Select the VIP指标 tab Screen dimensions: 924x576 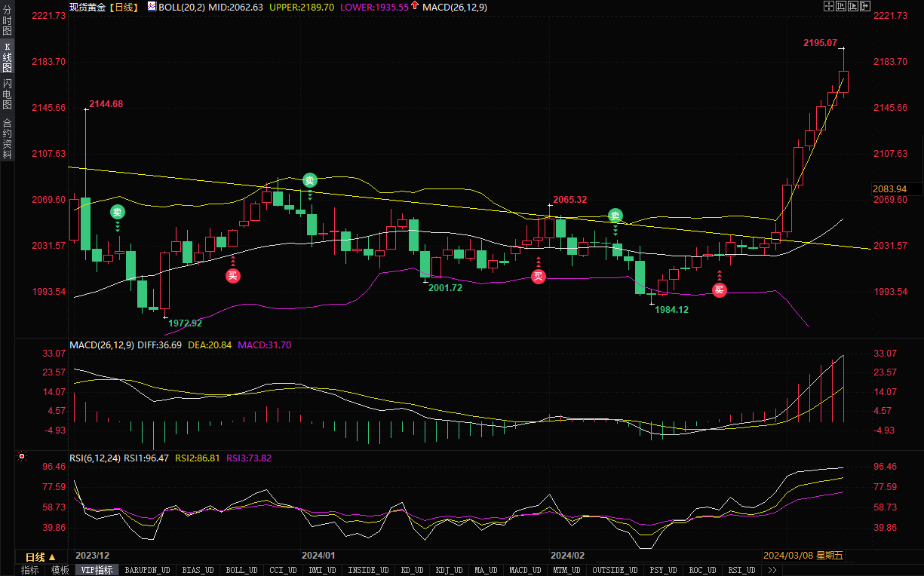coord(97,571)
